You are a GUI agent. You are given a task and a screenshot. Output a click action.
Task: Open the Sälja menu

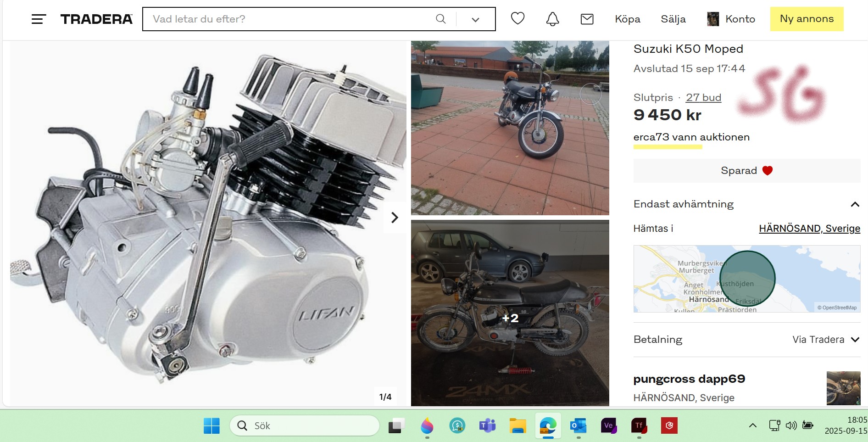(673, 19)
